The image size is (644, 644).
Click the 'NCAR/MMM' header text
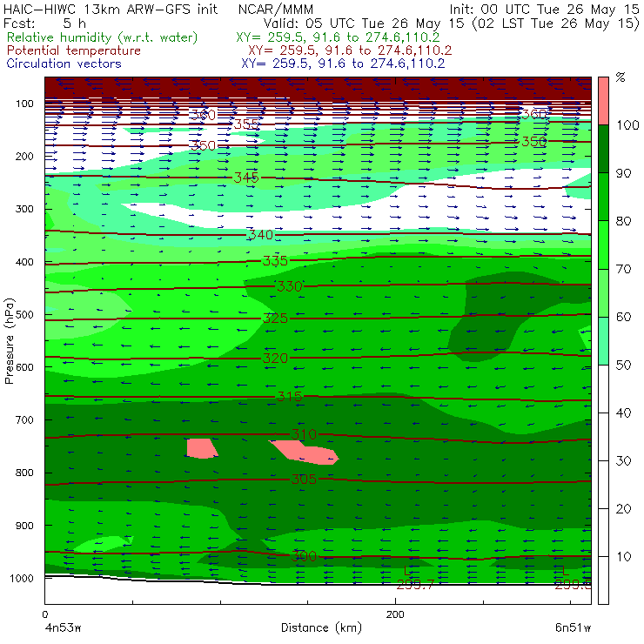tap(276, 10)
